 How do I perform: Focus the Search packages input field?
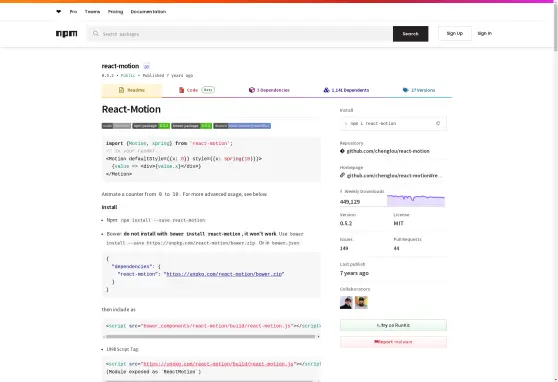pos(246,34)
